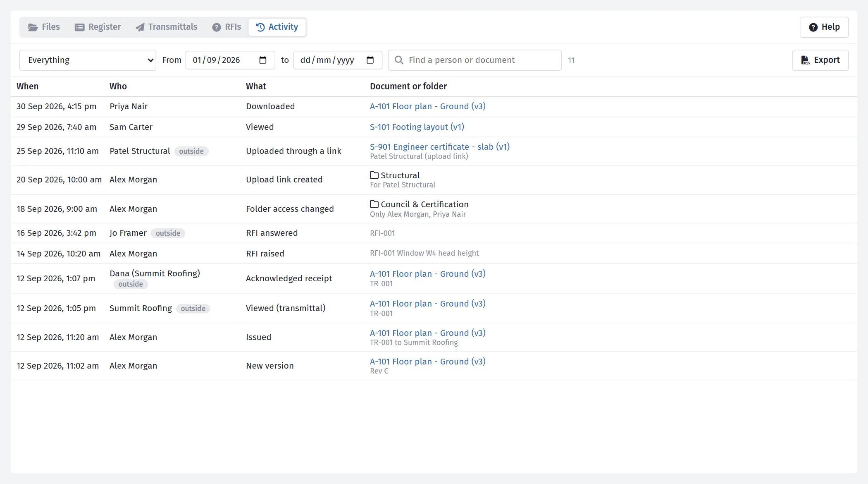The width and height of the screenshot is (868, 484).
Task: Open S-101 Footing layout (v1) link
Action: pyautogui.click(x=417, y=127)
